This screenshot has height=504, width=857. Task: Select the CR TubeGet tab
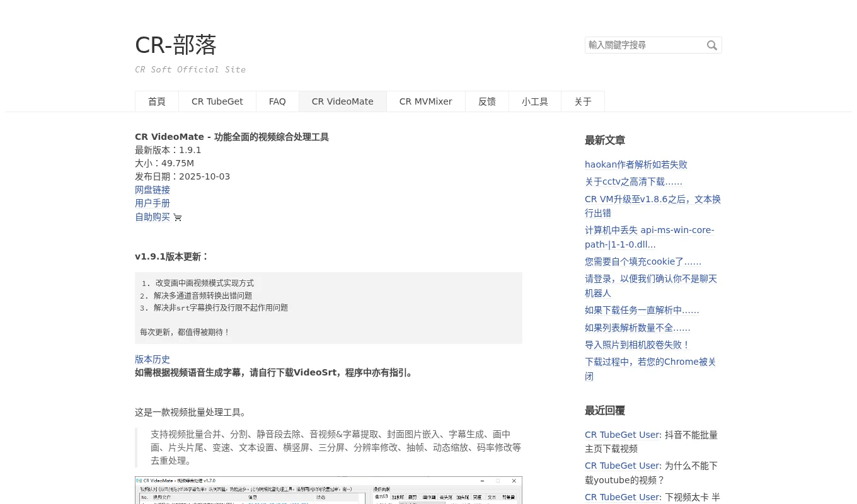pos(217,101)
